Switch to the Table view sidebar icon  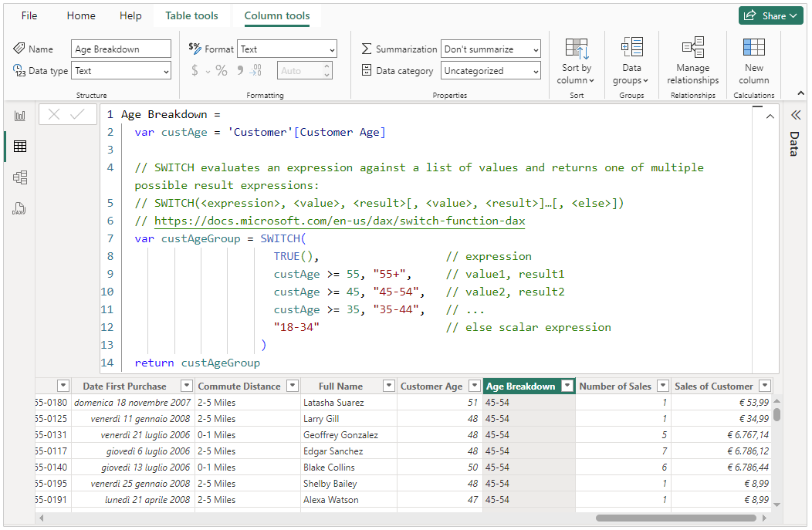(x=19, y=147)
